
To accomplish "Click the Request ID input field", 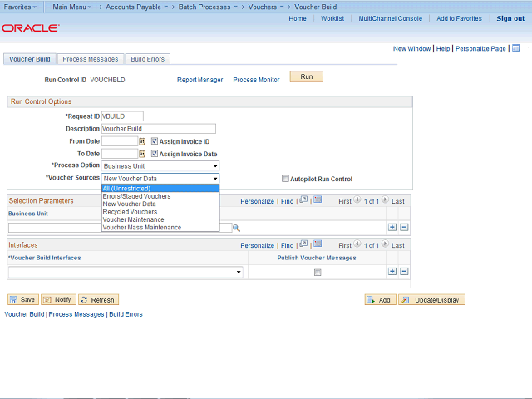I will 122,116.
